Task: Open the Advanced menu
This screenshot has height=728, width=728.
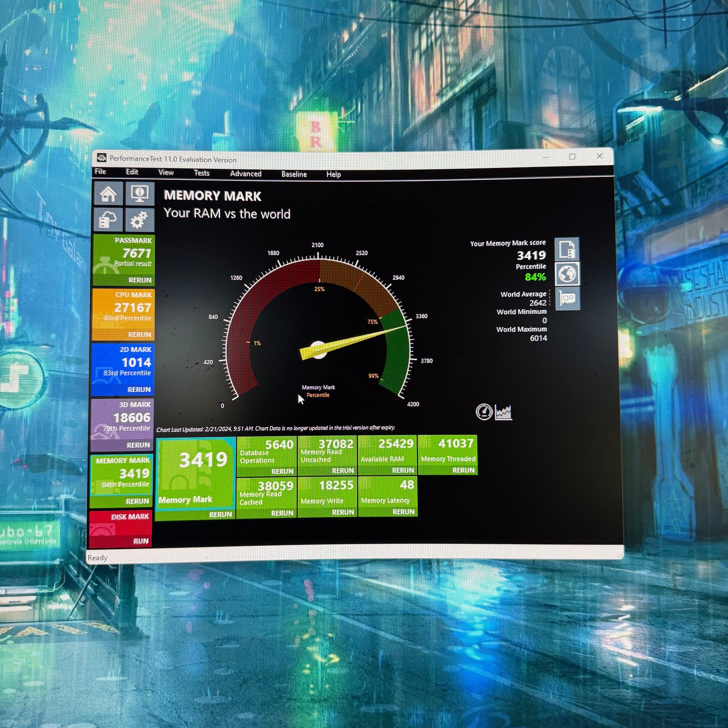Action: click(246, 174)
